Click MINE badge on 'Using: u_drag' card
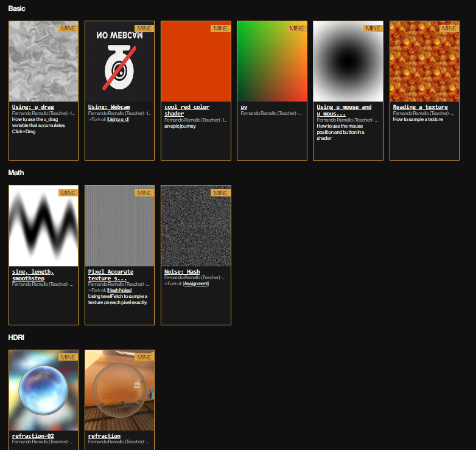 coord(68,29)
